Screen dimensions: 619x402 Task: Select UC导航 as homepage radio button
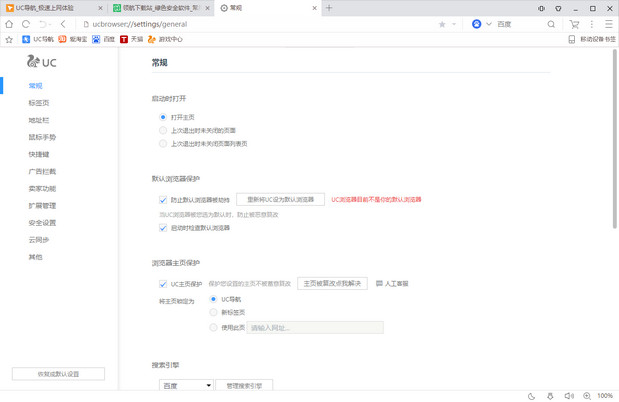pos(213,299)
